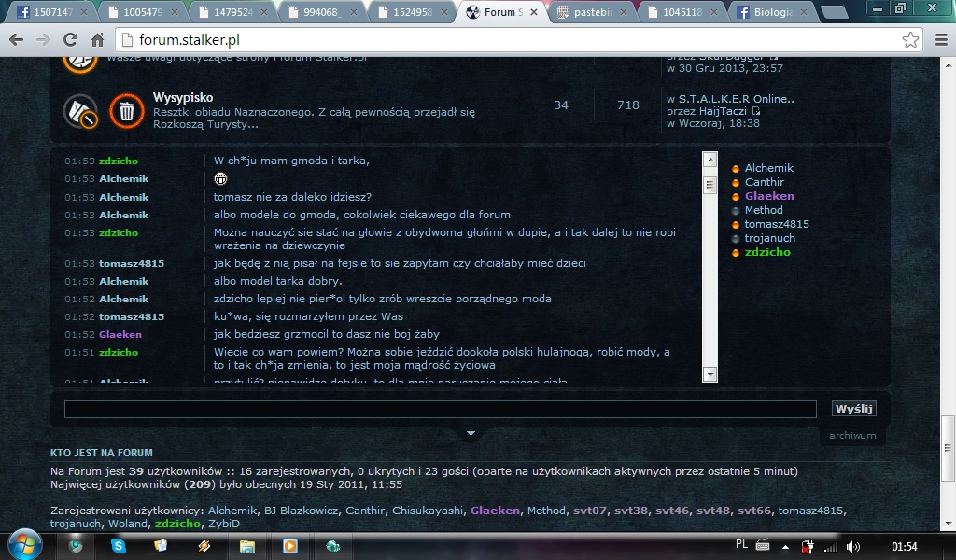956x560 pixels.
Task: Open the chat archiwum link
Action: (x=852, y=435)
